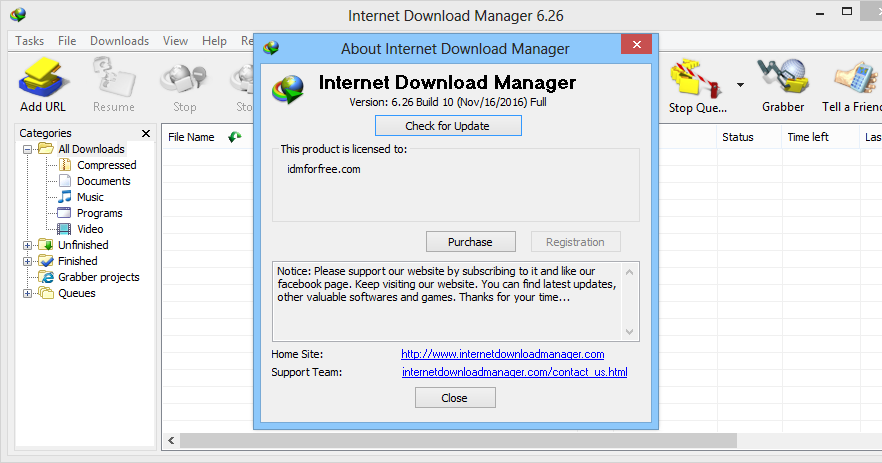Select the Music category label
The image size is (882, 463).
click(x=91, y=197)
